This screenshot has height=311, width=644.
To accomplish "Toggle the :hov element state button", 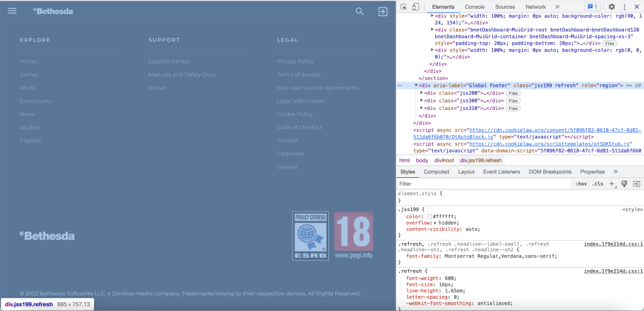I will (580, 184).
